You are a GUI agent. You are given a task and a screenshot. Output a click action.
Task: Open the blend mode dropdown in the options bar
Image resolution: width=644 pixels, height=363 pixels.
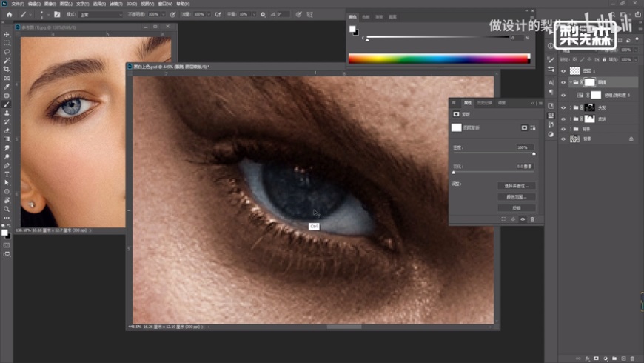[x=101, y=13]
